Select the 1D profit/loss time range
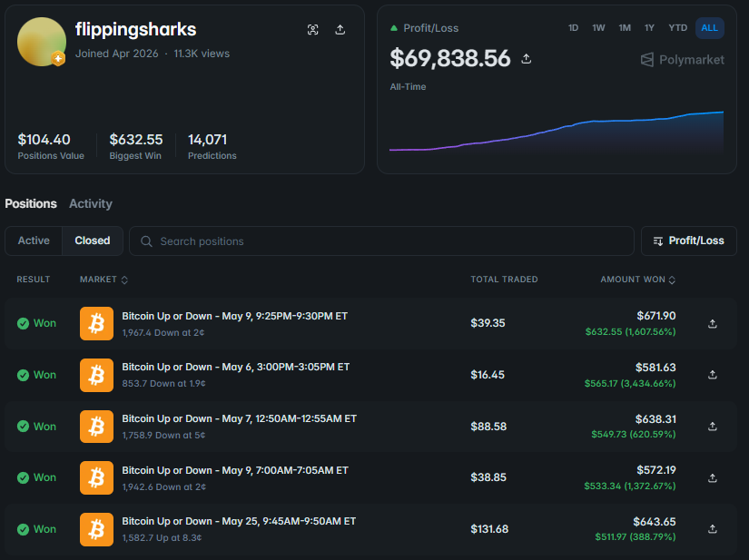Screen dimensions: 749x560 pyautogui.click(x=573, y=28)
